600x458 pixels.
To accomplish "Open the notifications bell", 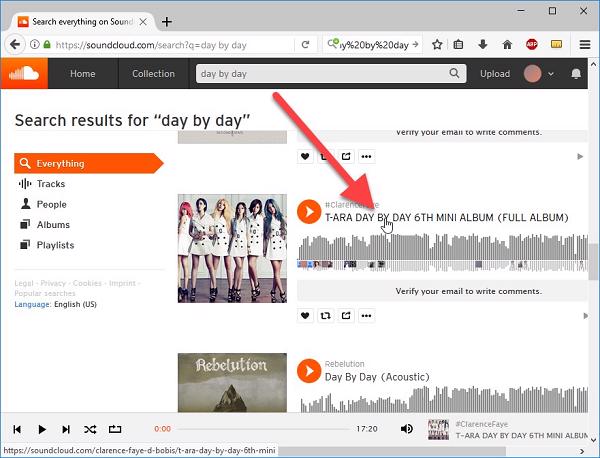I will 576,74.
